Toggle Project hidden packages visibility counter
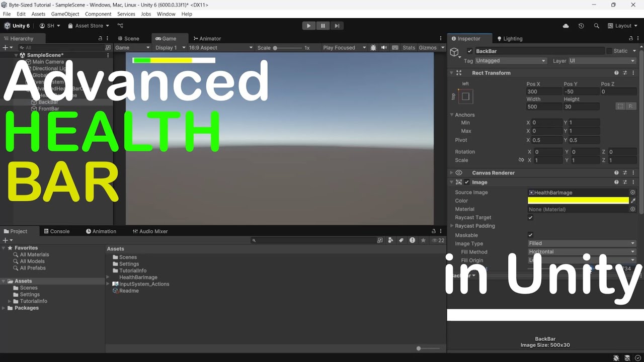Image resolution: width=644 pixels, height=362 pixels. pyautogui.click(x=438, y=240)
